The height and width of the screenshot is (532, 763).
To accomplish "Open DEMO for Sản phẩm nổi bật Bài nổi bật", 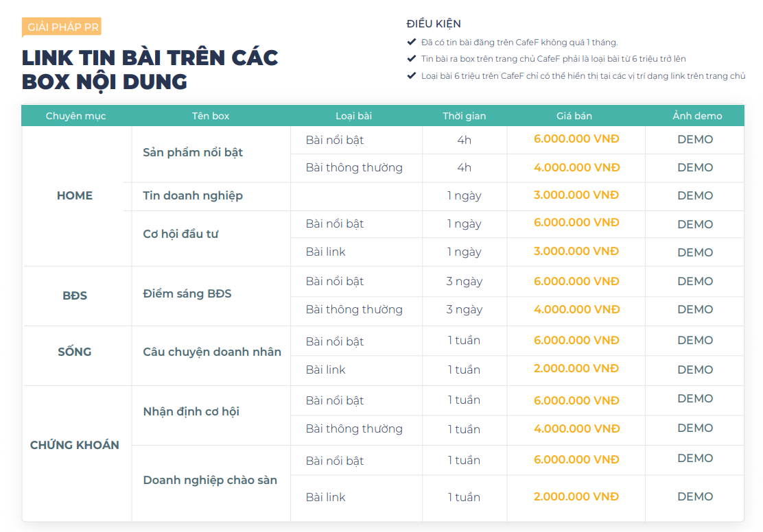I will click(x=695, y=139).
